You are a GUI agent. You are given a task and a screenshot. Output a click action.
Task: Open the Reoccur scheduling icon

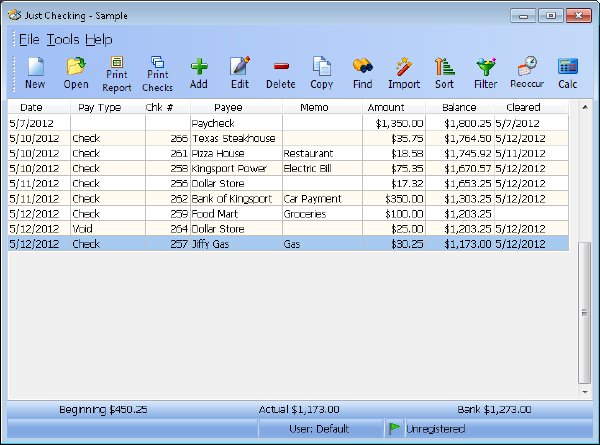(527, 74)
